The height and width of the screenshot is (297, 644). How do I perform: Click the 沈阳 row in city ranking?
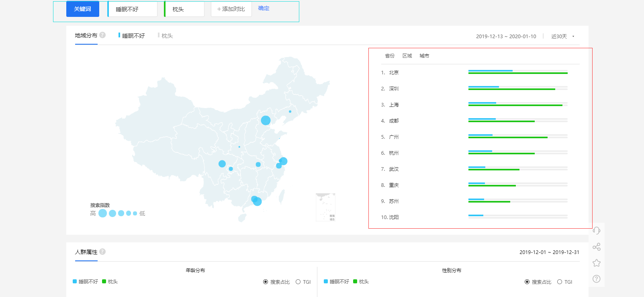480,217
